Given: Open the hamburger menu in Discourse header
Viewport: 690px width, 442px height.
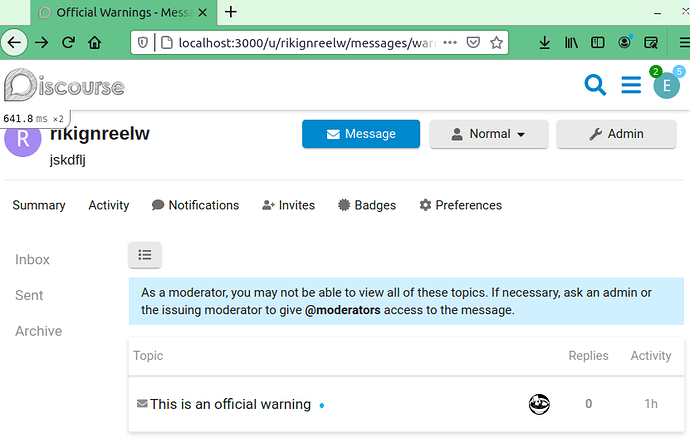Looking at the screenshot, I should coord(631,85).
